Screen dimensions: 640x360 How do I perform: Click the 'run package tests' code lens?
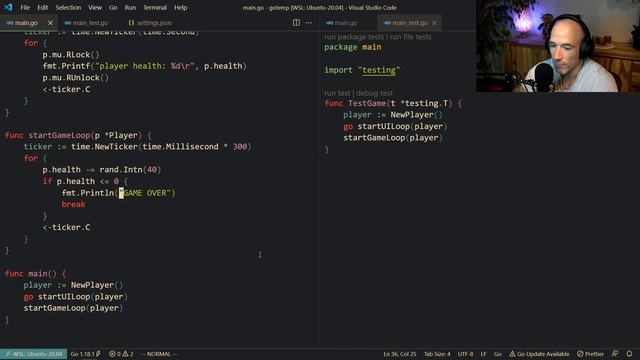(x=354, y=37)
